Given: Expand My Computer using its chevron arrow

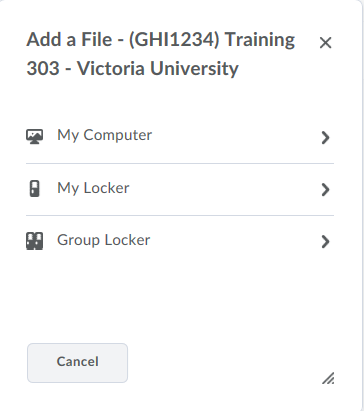Looking at the screenshot, I should click(325, 137).
